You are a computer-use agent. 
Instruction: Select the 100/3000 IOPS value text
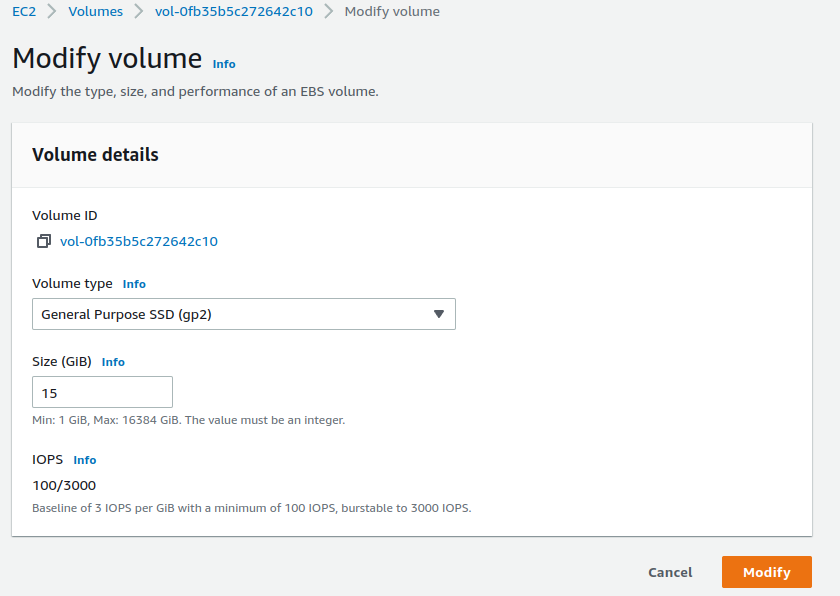pyautogui.click(x=64, y=486)
